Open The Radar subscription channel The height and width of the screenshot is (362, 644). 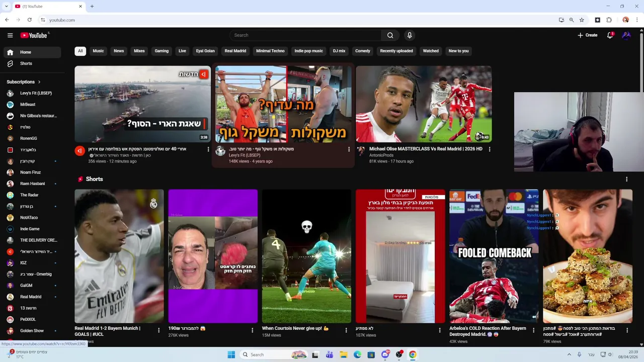click(32, 195)
